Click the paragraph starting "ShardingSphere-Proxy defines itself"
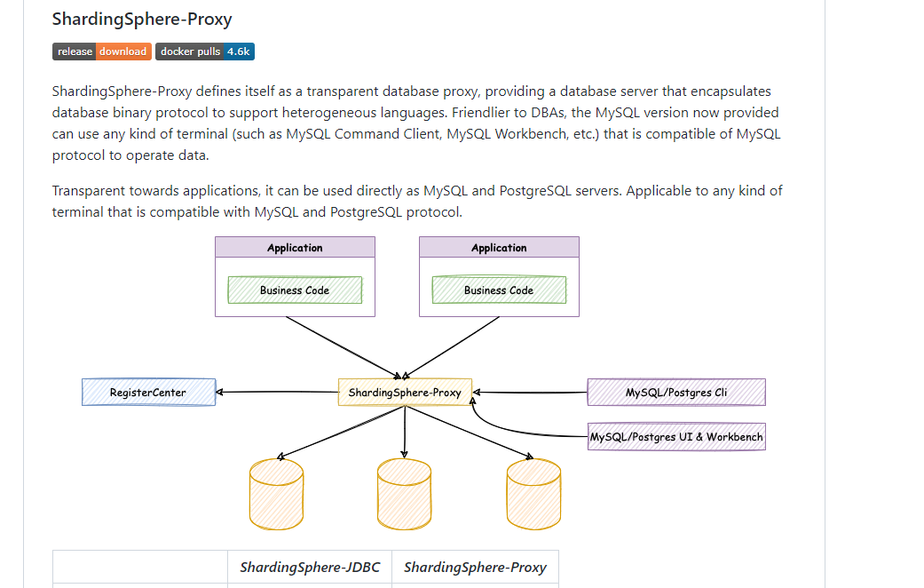Screen dimensions: 924x588 tap(416, 123)
